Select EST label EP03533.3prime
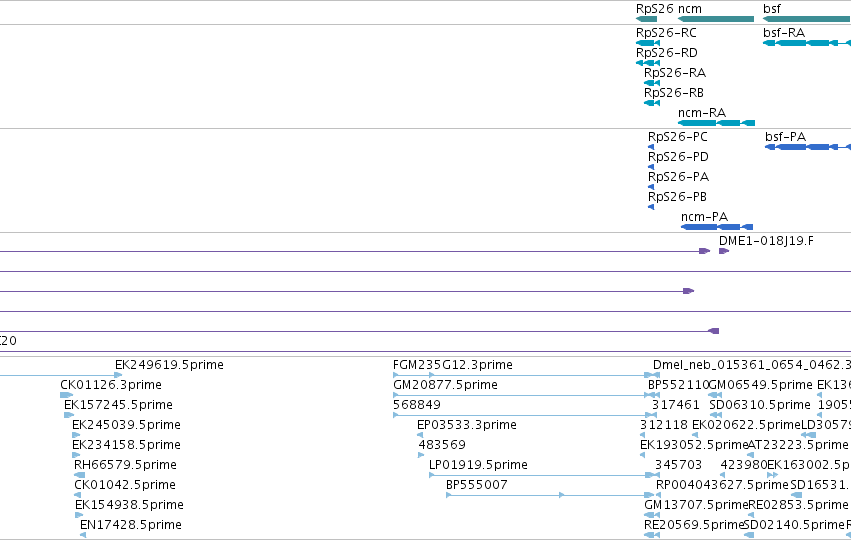This screenshot has height=540, width=851. coord(467,425)
